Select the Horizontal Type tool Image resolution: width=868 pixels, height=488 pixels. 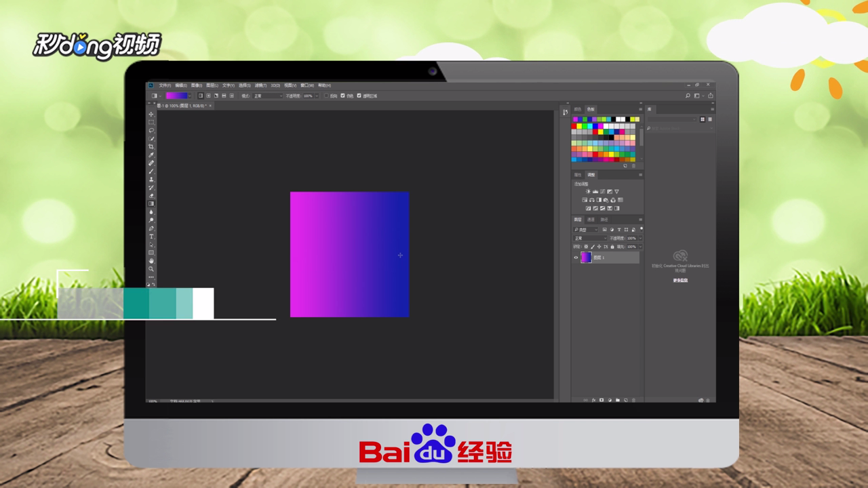click(x=151, y=237)
